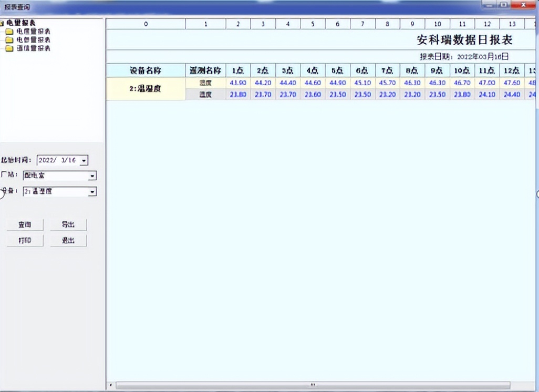Click the folder icon beside 电度量报表
This screenshot has width=539, height=392.
[x=9, y=32]
